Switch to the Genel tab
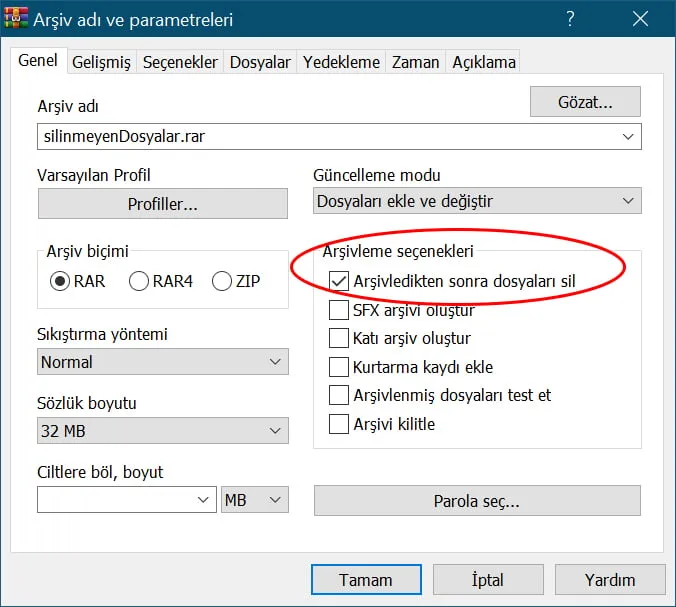The image size is (676, 607). coord(38,60)
